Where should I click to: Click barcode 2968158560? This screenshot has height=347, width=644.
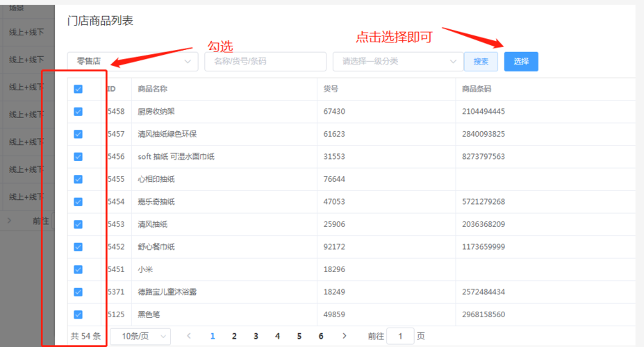click(484, 314)
